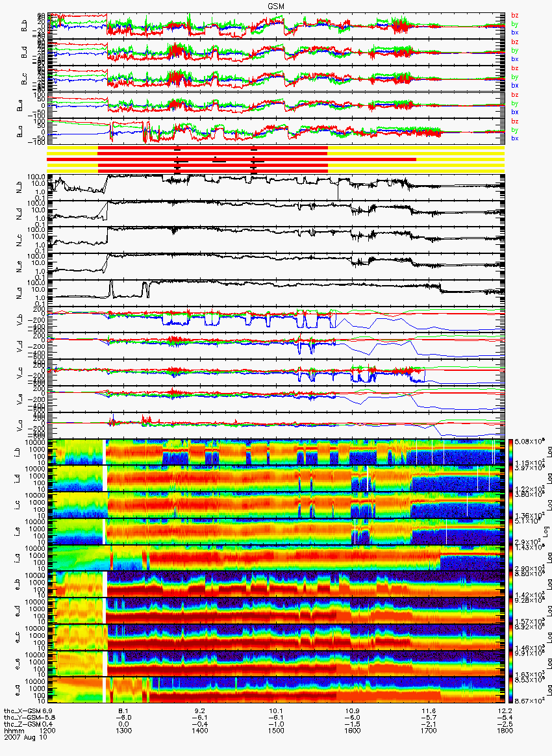
Task: Click the 1300 time tick label
Action: (x=123, y=731)
